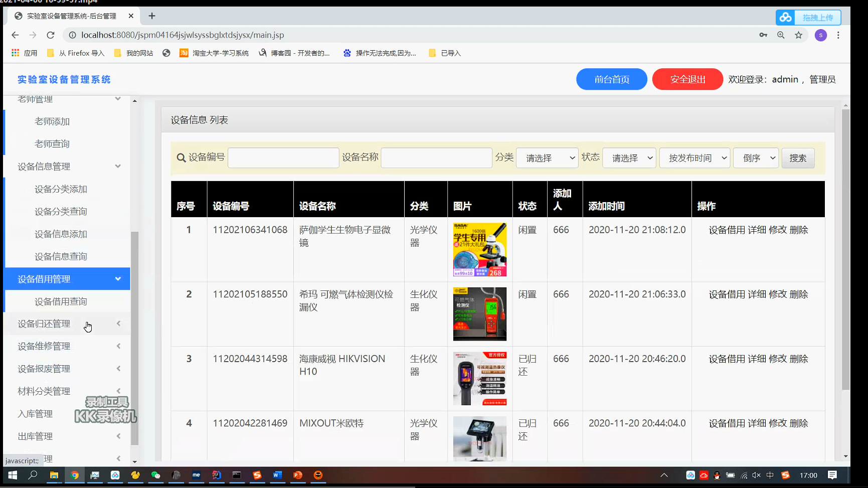
Task: Click the 拖拽上传 Baidu cloud upload button
Action: (x=808, y=18)
